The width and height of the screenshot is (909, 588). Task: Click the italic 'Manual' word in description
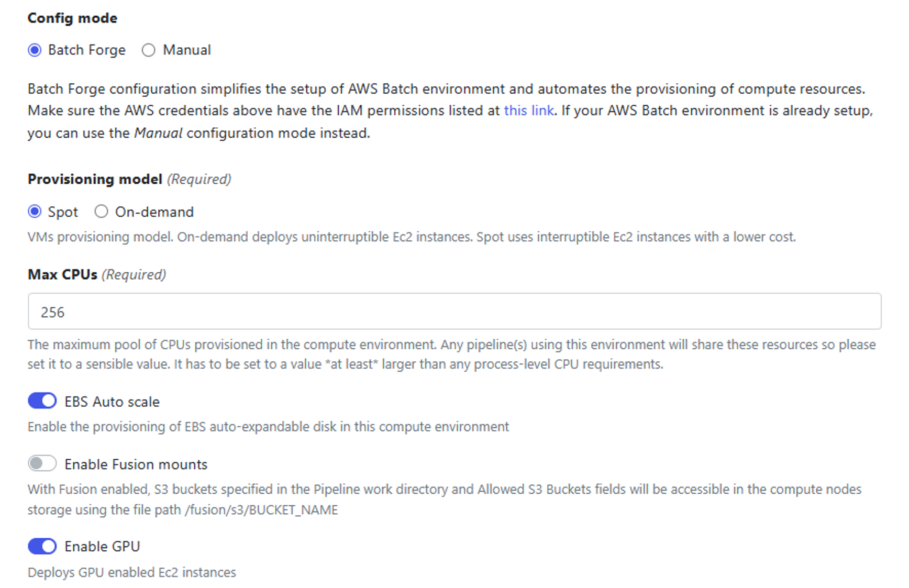(x=158, y=133)
